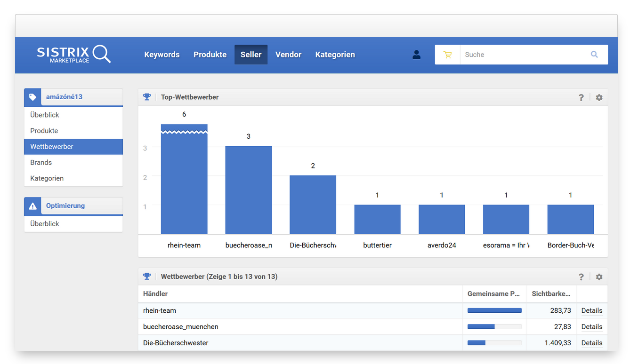Screen dimensions: 630x364
Task: Click the tag icon next to amázóné13
Action: coord(32,97)
